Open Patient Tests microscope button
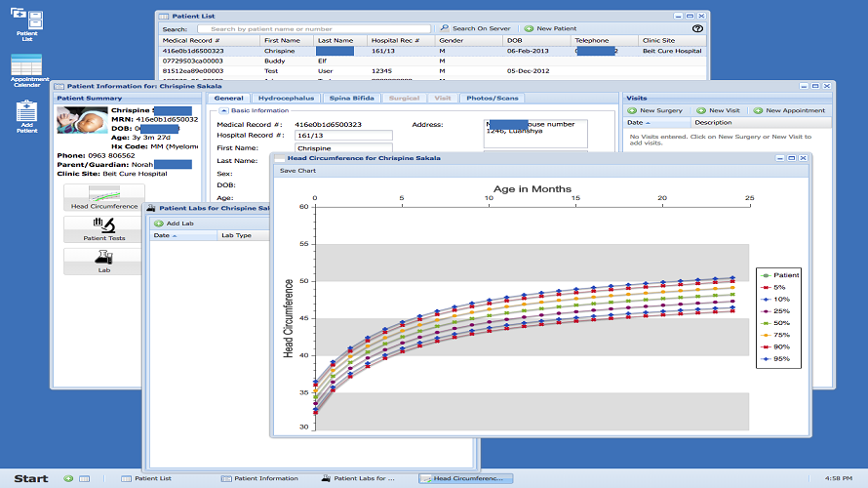The image size is (868, 488). [102, 229]
